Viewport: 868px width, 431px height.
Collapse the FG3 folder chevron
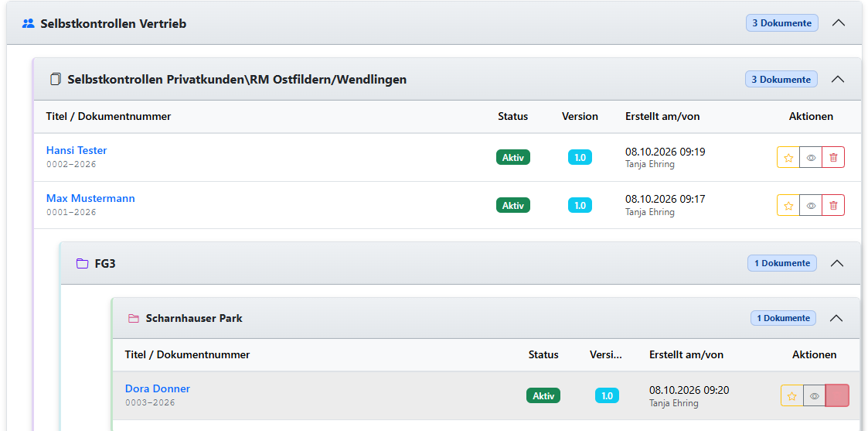(x=837, y=263)
